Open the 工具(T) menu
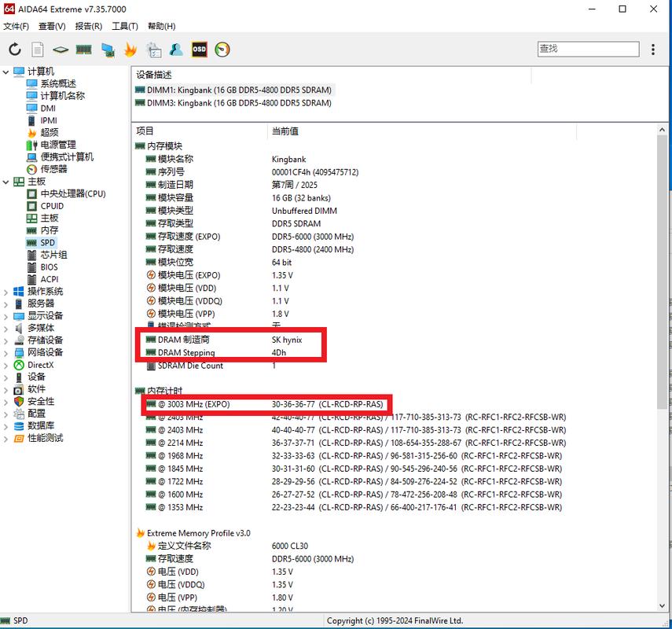 pyautogui.click(x=125, y=26)
